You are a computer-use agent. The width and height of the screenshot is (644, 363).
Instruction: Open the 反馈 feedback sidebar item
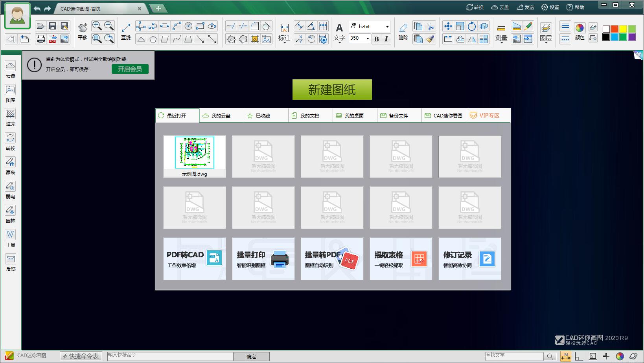coord(11,262)
